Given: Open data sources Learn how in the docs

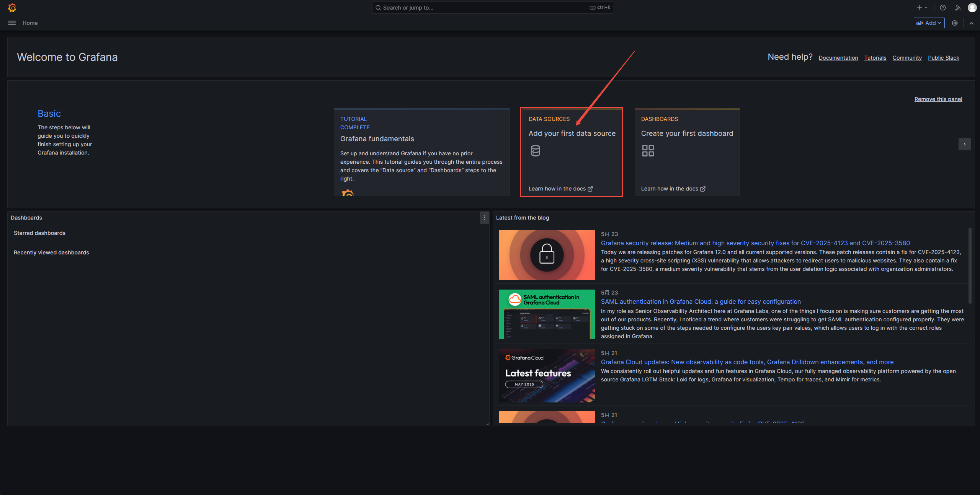Looking at the screenshot, I should (560, 189).
